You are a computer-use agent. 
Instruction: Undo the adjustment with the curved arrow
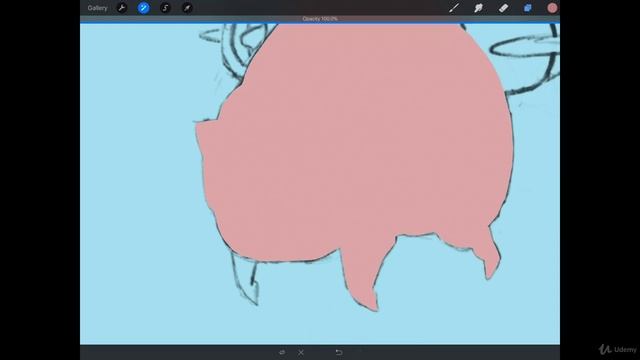(x=339, y=352)
